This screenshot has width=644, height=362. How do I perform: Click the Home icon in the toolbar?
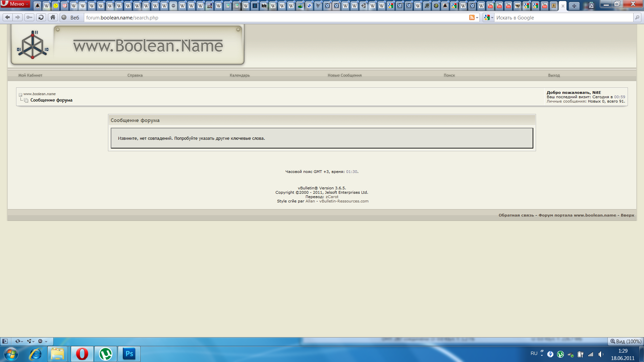53,17
